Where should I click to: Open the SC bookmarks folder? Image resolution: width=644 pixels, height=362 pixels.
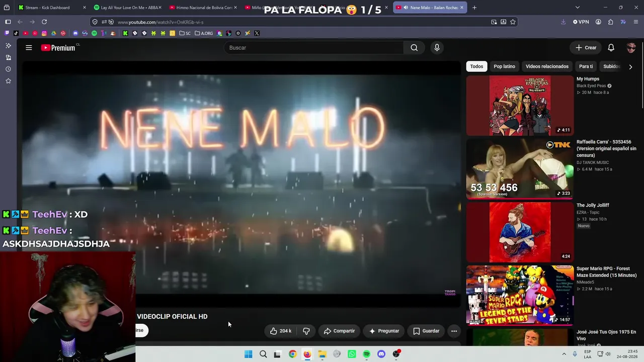[185, 33]
